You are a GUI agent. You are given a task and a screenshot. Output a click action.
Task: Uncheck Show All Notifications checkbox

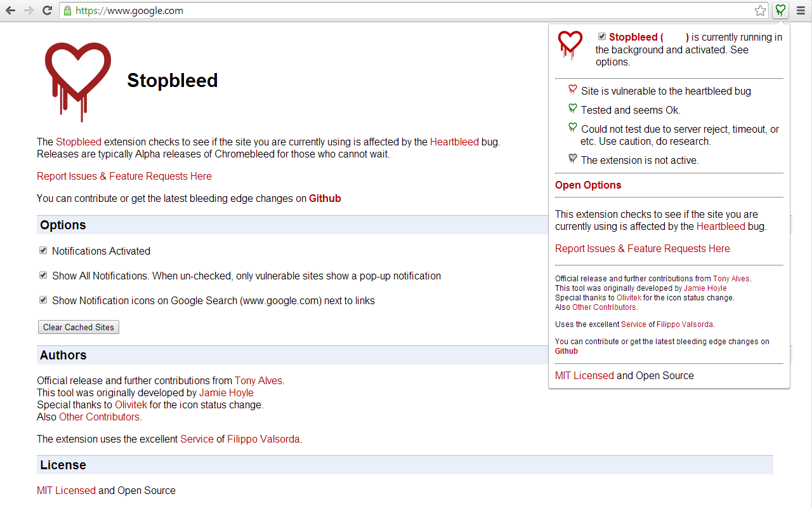pyautogui.click(x=43, y=276)
